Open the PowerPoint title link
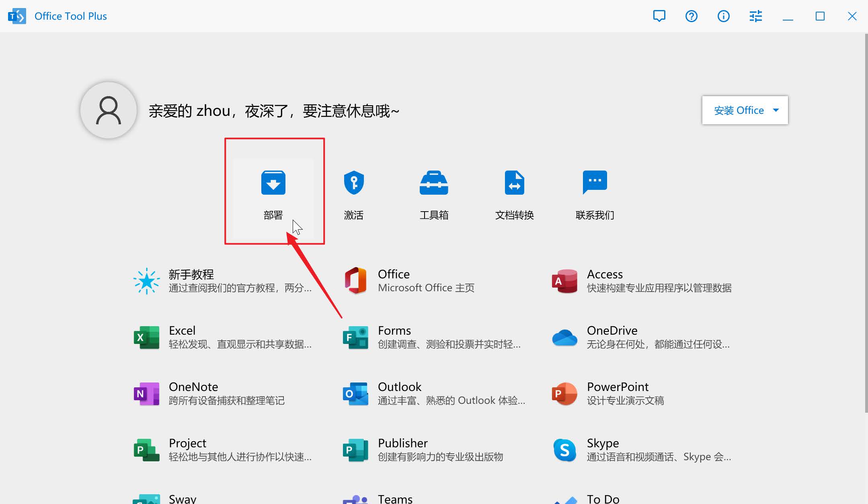 [x=618, y=387]
